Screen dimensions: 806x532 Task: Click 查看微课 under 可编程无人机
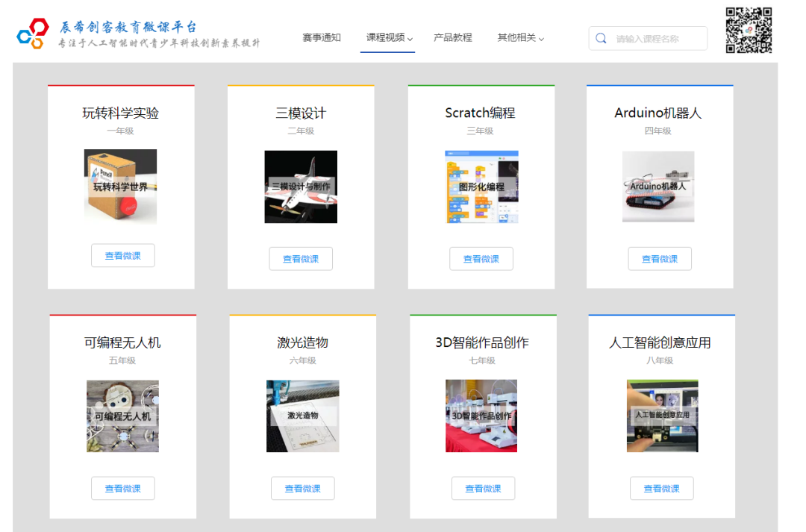[122, 488]
